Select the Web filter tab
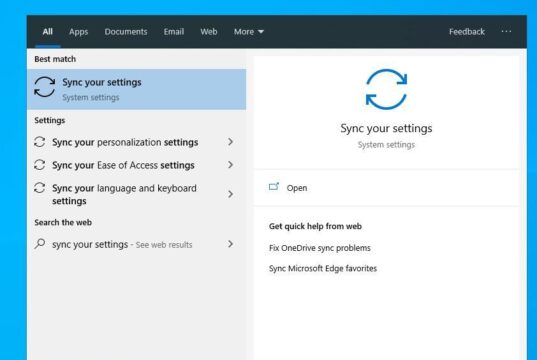537x360 pixels. (209, 32)
